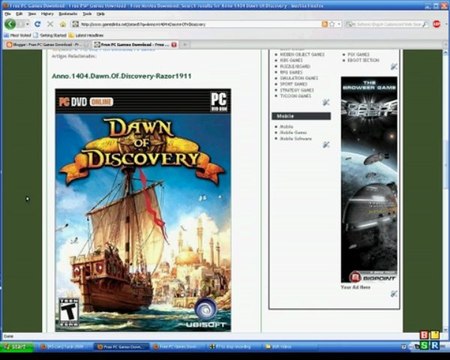450x360 pixels.
Task: Open the Kids Games category link
Action: 291,60
